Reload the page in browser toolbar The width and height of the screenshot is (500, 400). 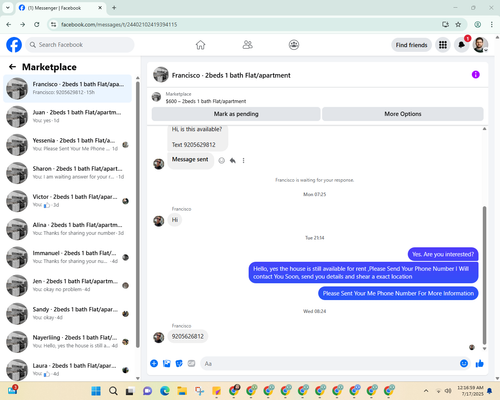(x=37, y=24)
